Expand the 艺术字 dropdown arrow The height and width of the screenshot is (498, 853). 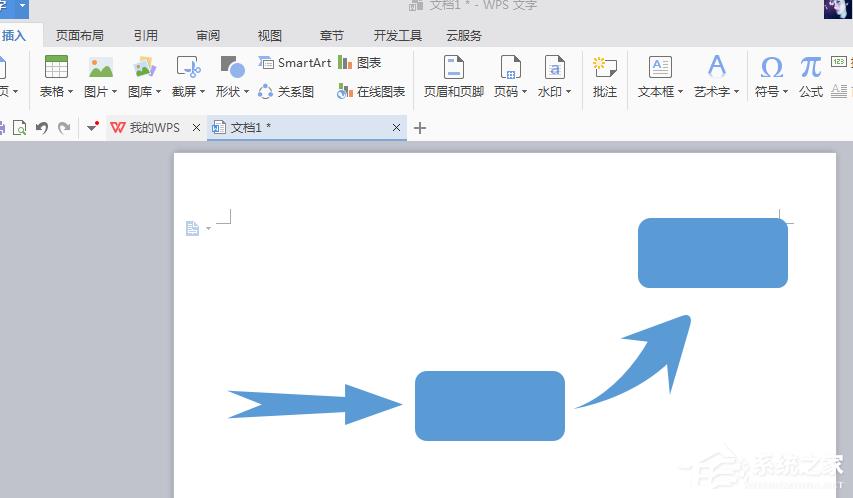(737, 91)
